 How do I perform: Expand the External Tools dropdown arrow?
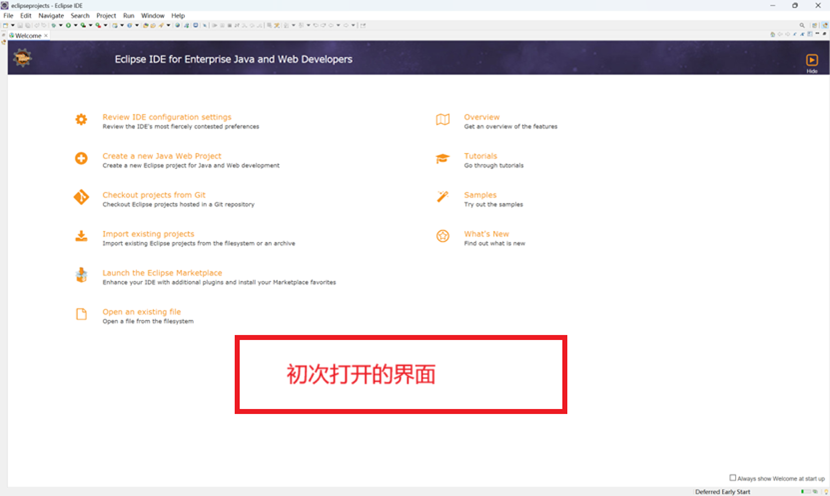click(x=105, y=25)
